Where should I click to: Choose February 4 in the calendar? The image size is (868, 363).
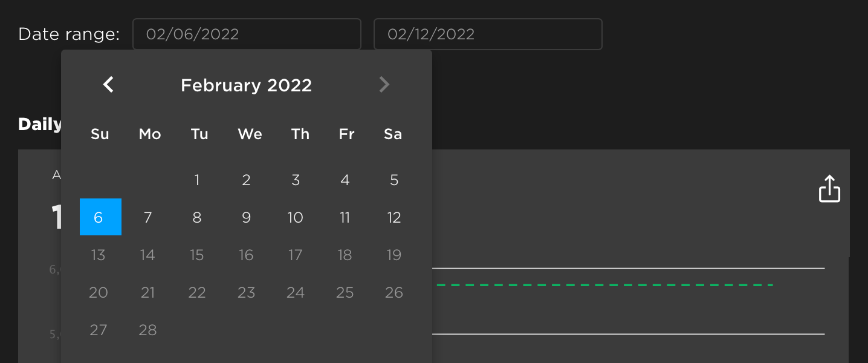pyautogui.click(x=345, y=180)
